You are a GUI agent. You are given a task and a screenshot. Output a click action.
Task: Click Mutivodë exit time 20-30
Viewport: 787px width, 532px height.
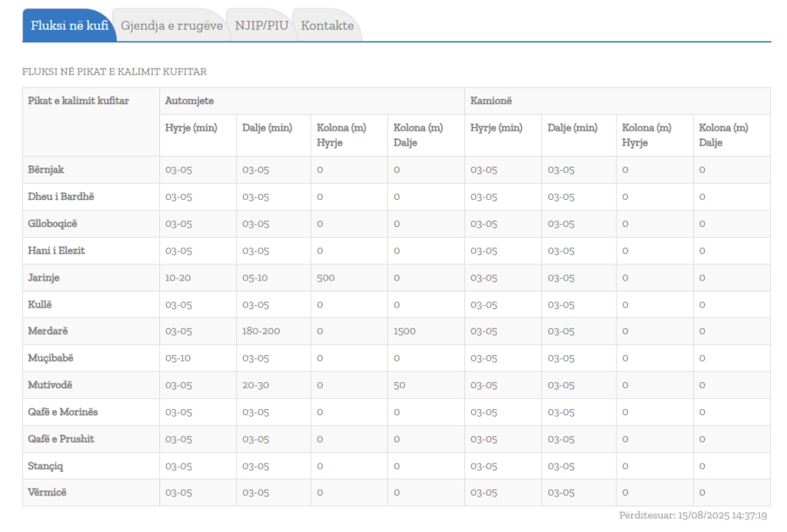coord(255,385)
